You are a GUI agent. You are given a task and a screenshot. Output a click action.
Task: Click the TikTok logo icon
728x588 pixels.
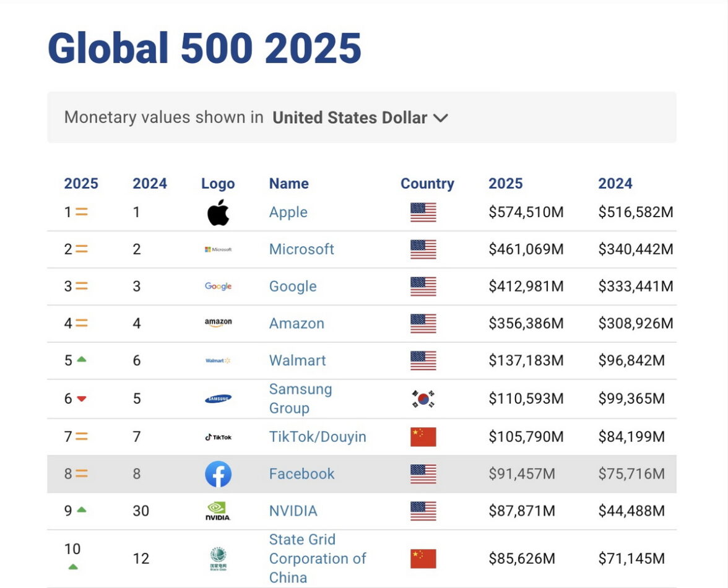pos(218,437)
